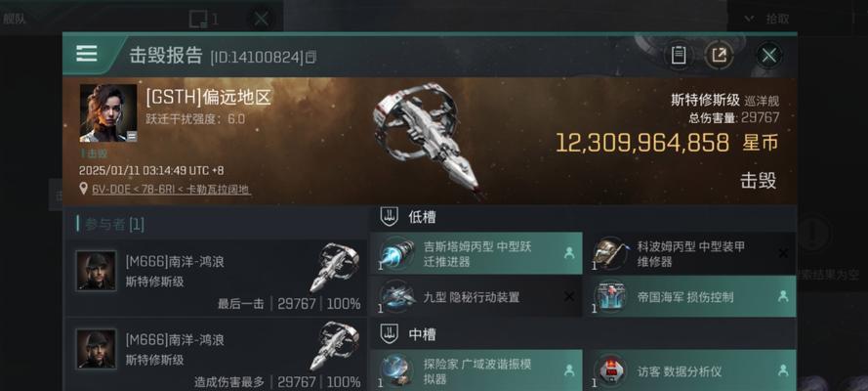
Task: Share the kill report via export icon
Action: [719, 55]
